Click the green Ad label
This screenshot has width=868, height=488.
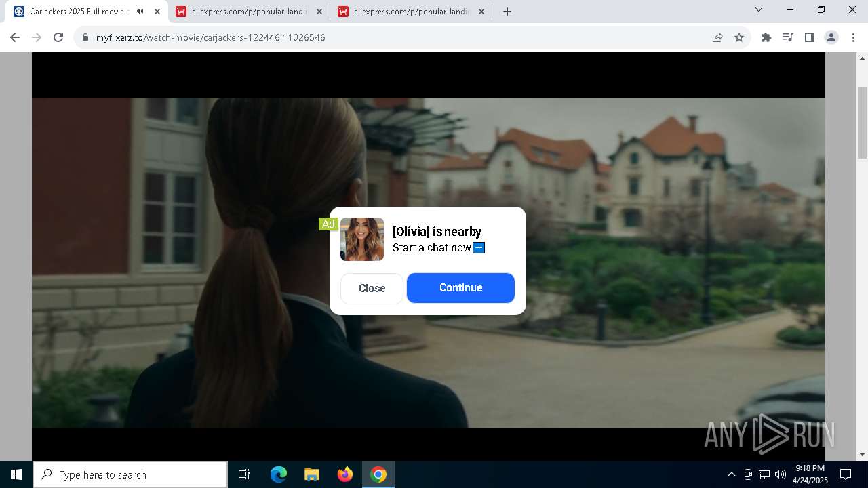pos(328,224)
